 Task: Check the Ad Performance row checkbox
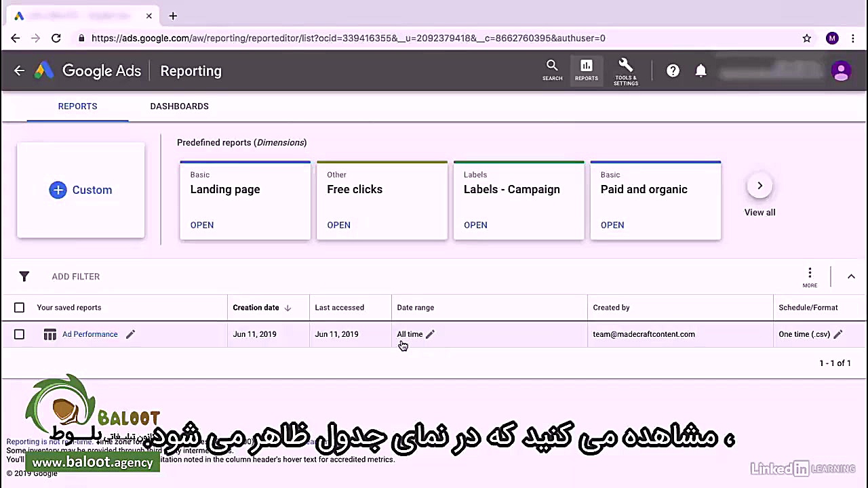(x=19, y=334)
